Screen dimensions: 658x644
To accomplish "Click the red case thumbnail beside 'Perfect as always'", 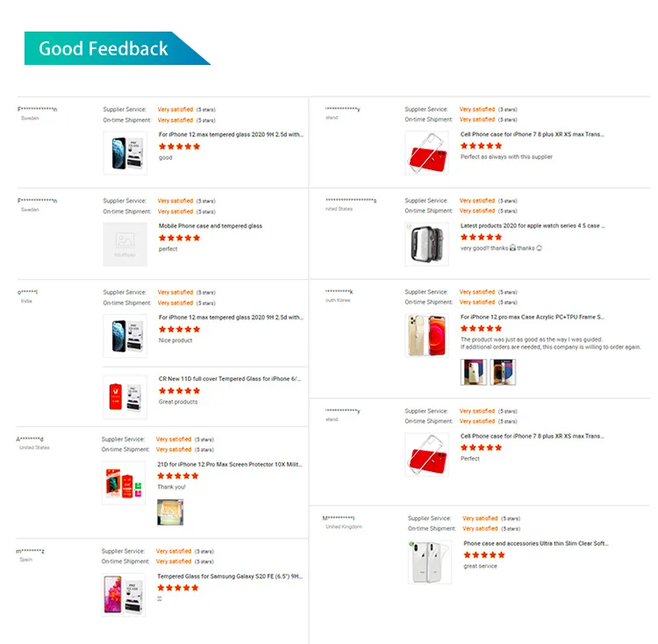I will click(x=426, y=152).
